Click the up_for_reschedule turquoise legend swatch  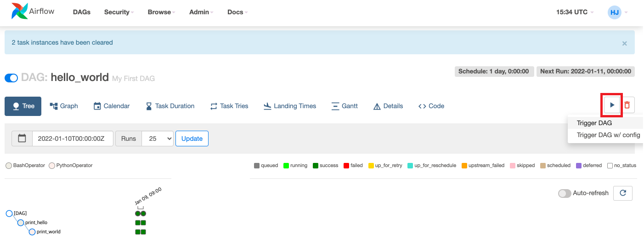(410, 166)
